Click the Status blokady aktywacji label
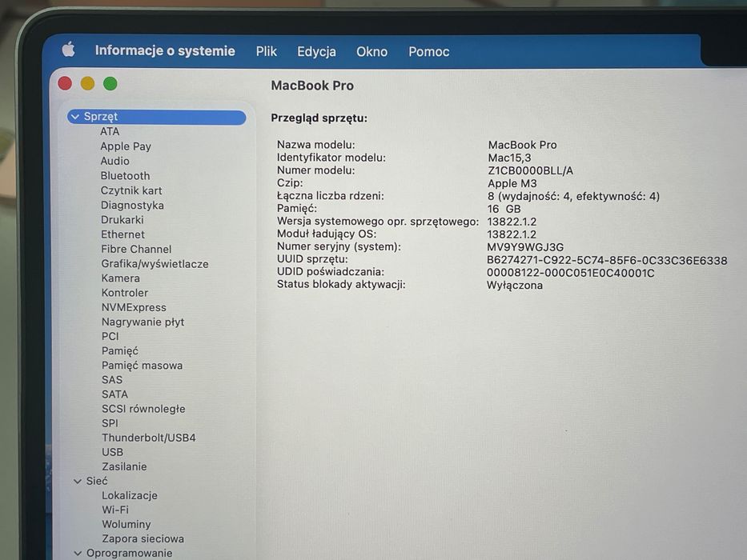747x560 pixels. (341, 284)
